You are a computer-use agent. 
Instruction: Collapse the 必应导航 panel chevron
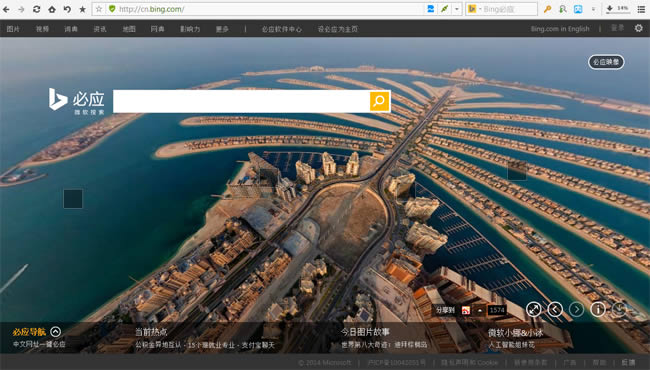(x=56, y=331)
